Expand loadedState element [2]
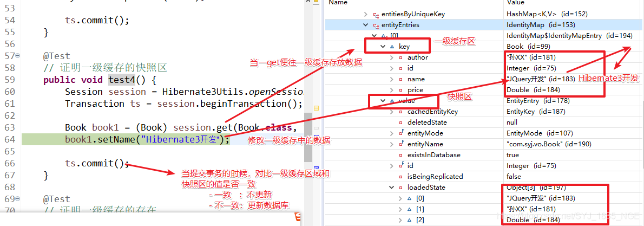This screenshot has width=644, height=226. tap(400, 220)
